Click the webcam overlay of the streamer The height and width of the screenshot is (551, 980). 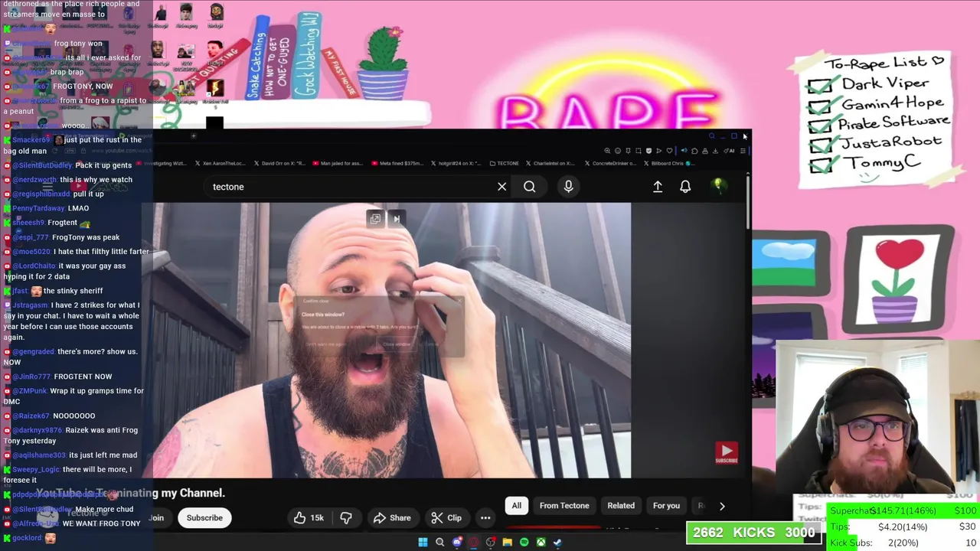coord(877,418)
